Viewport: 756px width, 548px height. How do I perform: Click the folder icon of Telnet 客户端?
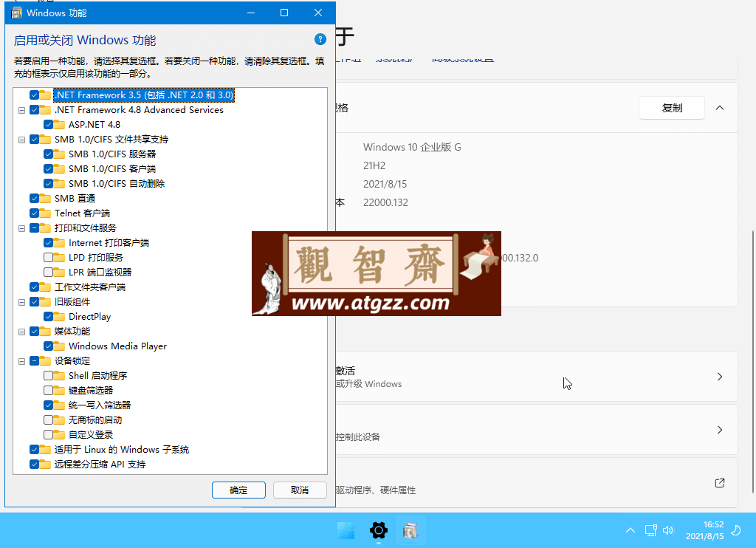click(x=45, y=213)
